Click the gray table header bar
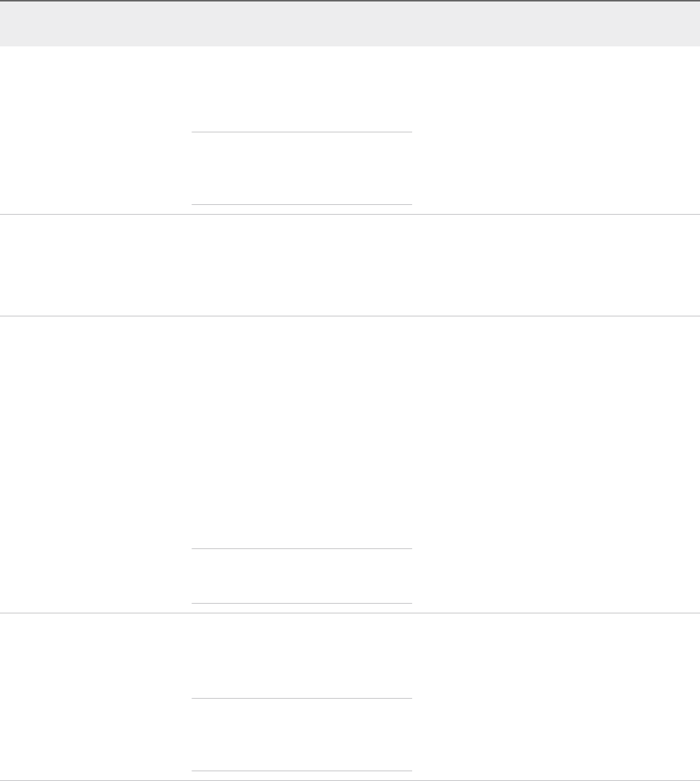The height and width of the screenshot is (781, 700). point(350,24)
